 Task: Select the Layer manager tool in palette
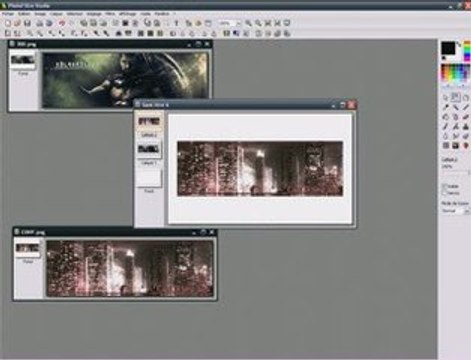pos(456,98)
